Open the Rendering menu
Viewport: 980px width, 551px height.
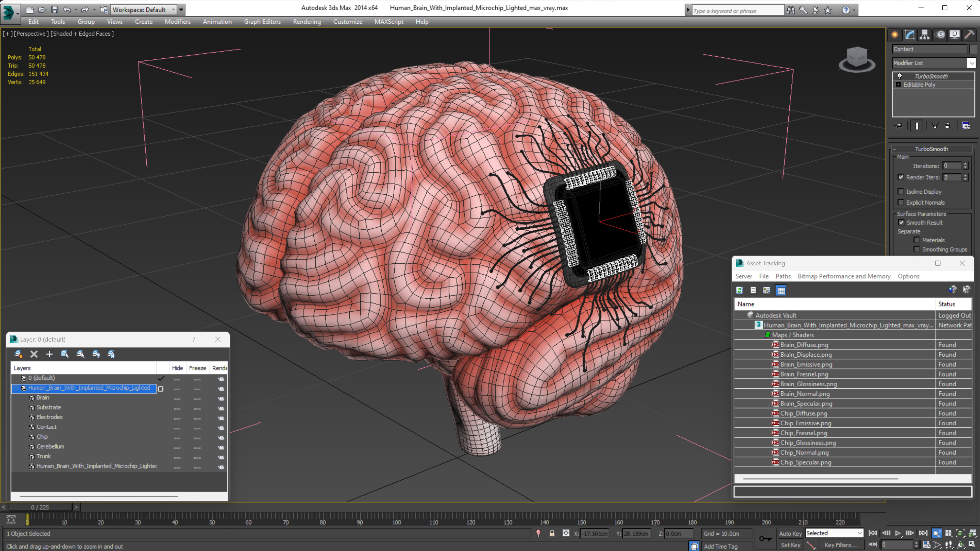pos(307,22)
